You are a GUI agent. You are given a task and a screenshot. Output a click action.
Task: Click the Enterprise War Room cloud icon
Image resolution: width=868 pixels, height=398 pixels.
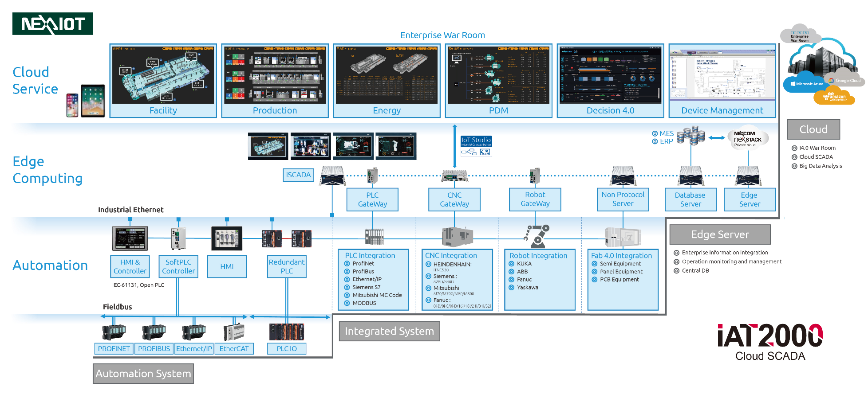[800, 35]
